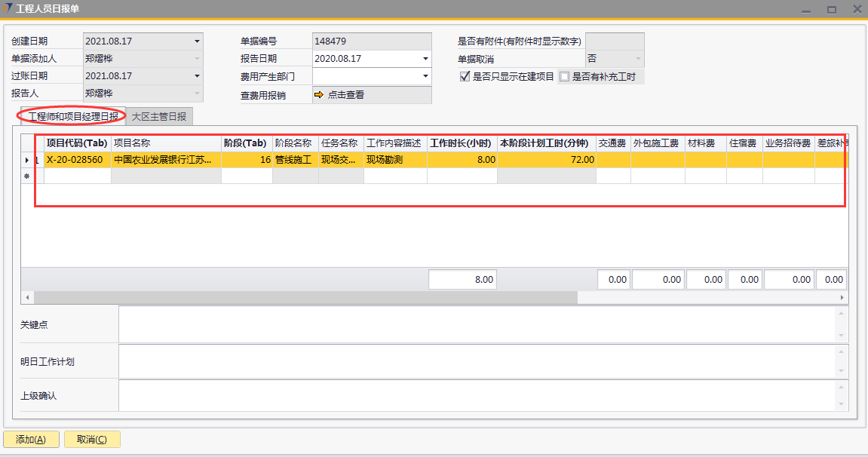Image resolution: width=868 pixels, height=457 pixels.
Task: Minimize the 工程人员日报单 window
Action: (x=806, y=9)
